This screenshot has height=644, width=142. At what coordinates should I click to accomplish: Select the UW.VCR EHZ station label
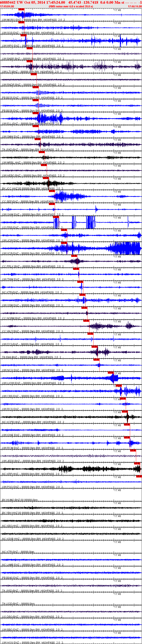pyautogui.click(x=10, y=253)
